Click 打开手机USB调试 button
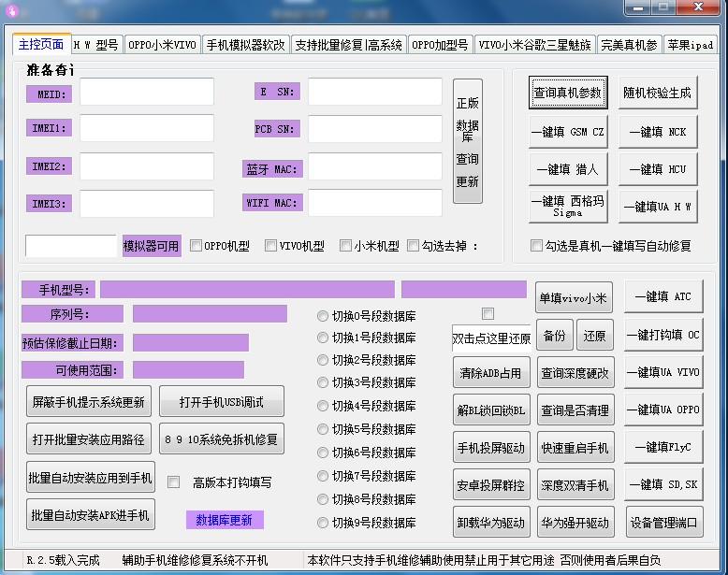The width and height of the screenshot is (728, 575). [x=221, y=402]
